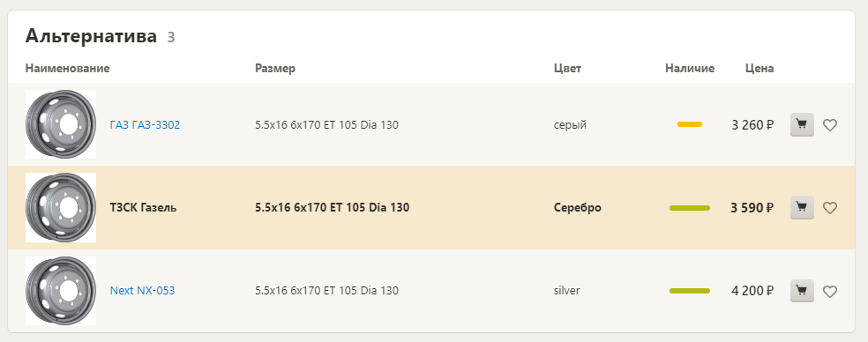View the Next NX-053 wheel thumbnail
This screenshot has height=342, width=868.
(x=61, y=291)
